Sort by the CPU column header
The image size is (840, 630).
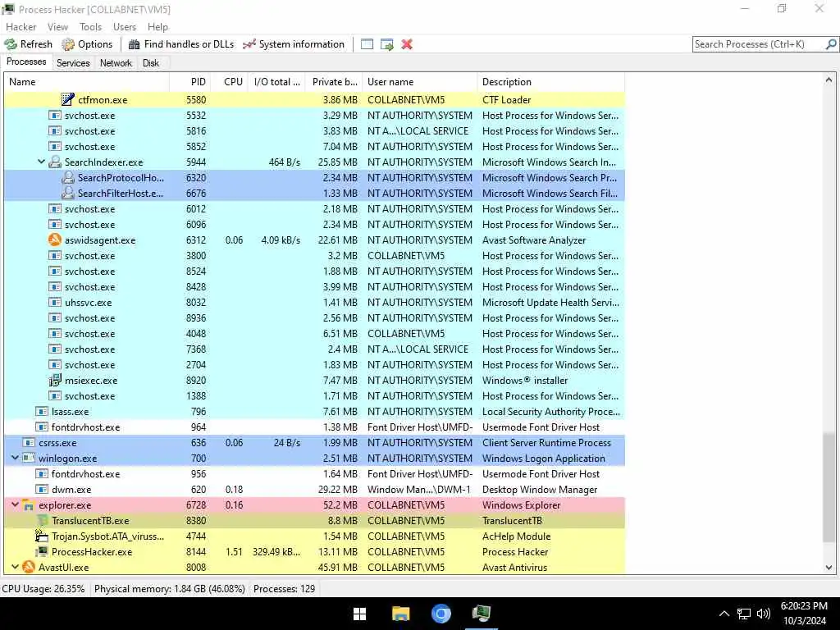point(229,82)
